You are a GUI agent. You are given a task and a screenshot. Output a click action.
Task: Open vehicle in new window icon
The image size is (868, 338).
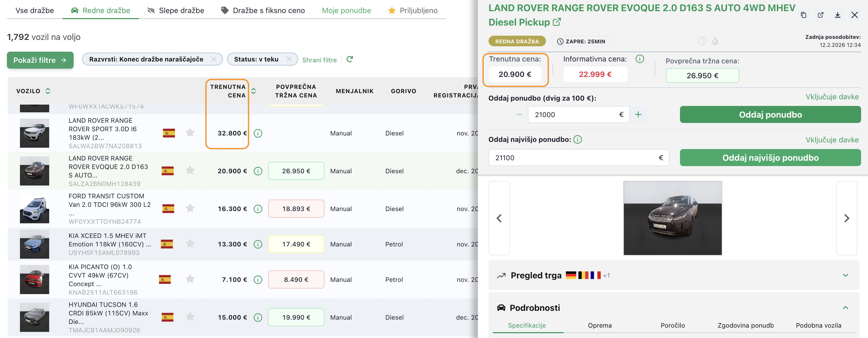tap(820, 15)
